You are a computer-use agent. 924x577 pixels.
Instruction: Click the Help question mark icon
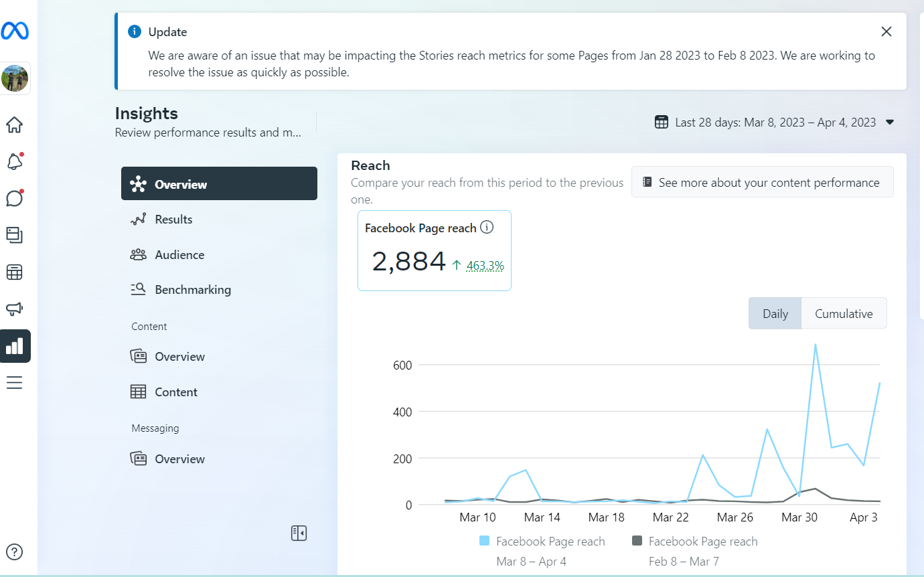(x=14, y=552)
